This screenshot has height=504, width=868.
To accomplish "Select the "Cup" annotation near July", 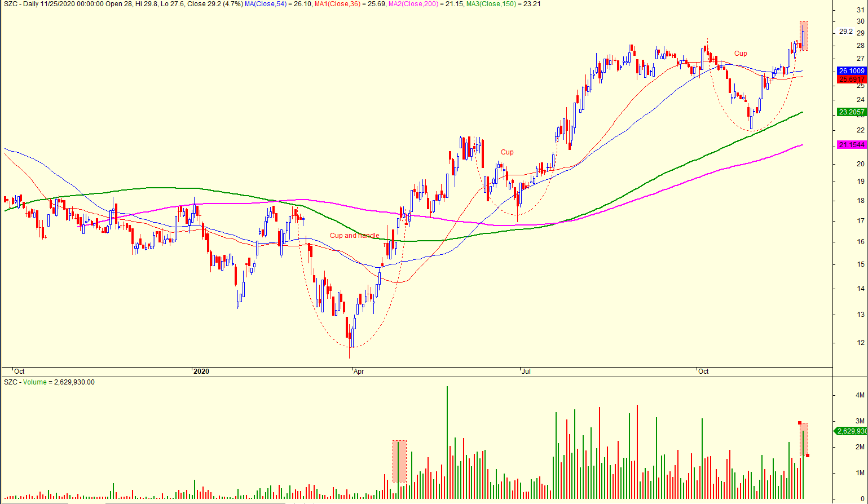I will point(507,152).
